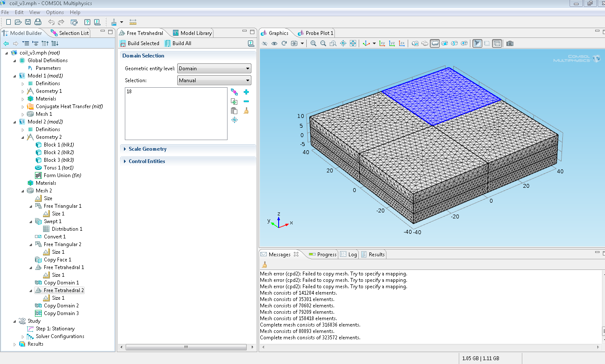Screen dimensions: 605x364
Task: Select Copy Domain 2 in the model tree
Action: coord(61,306)
